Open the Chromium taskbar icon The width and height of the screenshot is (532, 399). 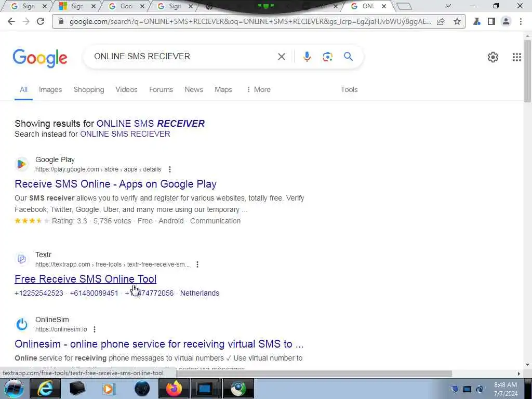click(238, 389)
